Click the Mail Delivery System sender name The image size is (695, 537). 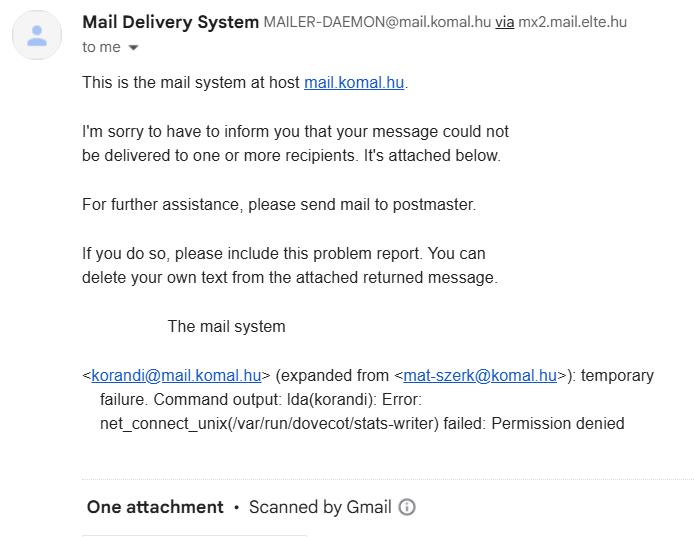pos(170,22)
